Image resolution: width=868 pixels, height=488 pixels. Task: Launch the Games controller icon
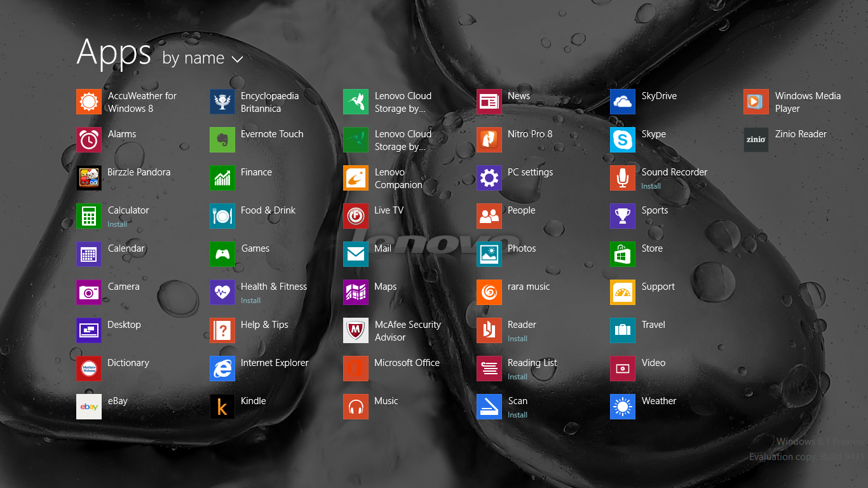point(222,254)
